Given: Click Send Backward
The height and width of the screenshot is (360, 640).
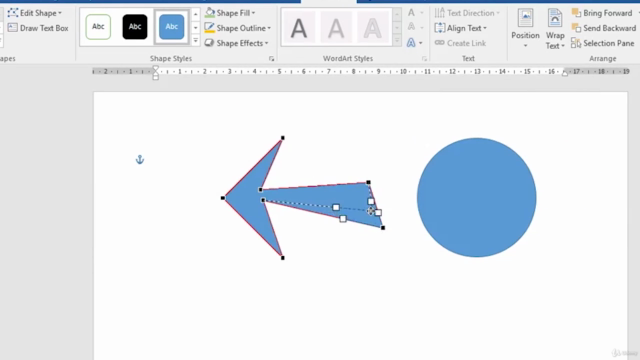Looking at the screenshot, I should click(x=603, y=28).
